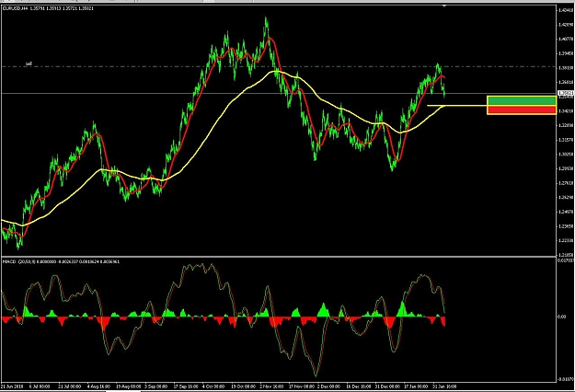Click the '2 Dec 00:00' time label
Screen dimensions: 575x392
329,386
